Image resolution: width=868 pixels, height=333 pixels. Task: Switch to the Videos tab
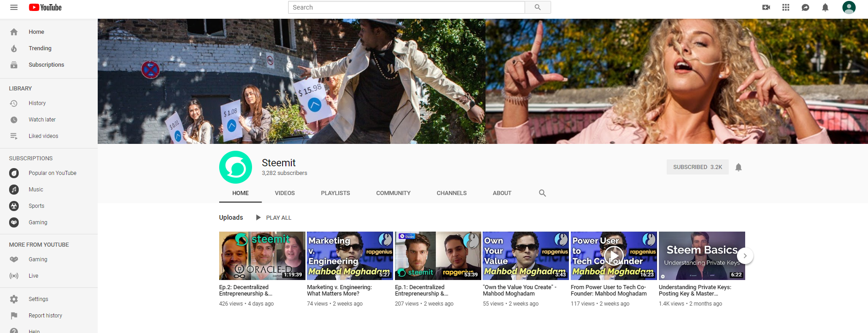pyautogui.click(x=285, y=193)
